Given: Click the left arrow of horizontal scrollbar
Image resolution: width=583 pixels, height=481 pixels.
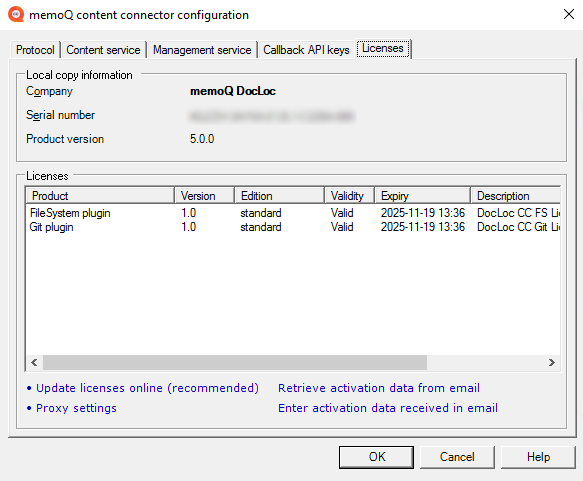Looking at the screenshot, I should click(x=34, y=362).
